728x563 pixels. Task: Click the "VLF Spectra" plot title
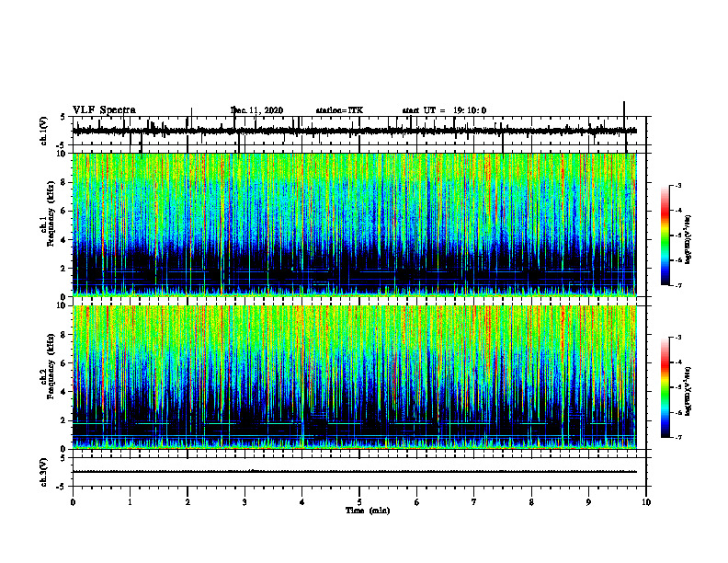pyautogui.click(x=104, y=110)
